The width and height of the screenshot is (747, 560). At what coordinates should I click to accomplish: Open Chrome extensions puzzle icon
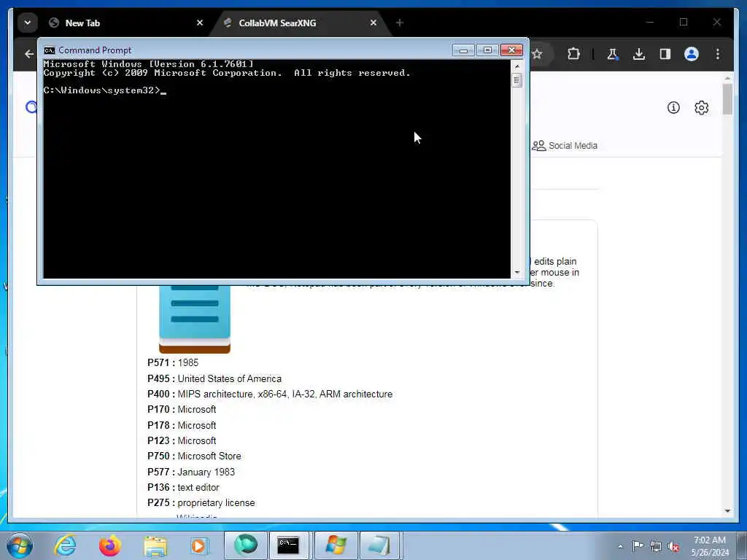[x=573, y=54]
